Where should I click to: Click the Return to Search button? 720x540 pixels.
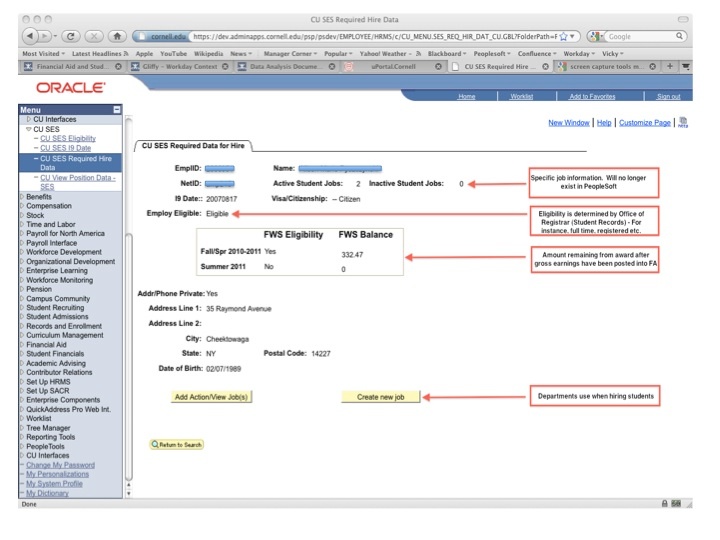pyautogui.click(x=177, y=444)
